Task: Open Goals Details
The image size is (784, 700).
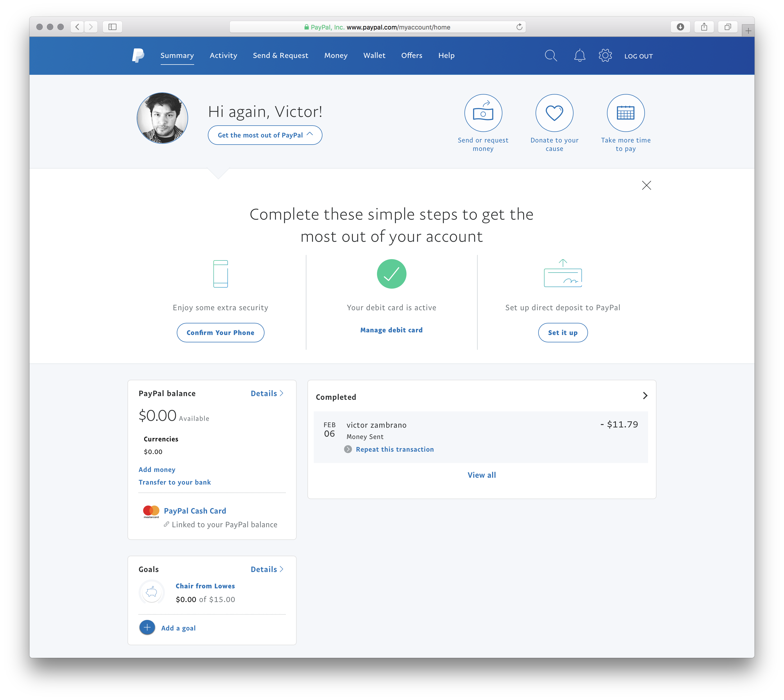Action: [x=267, y=569]
